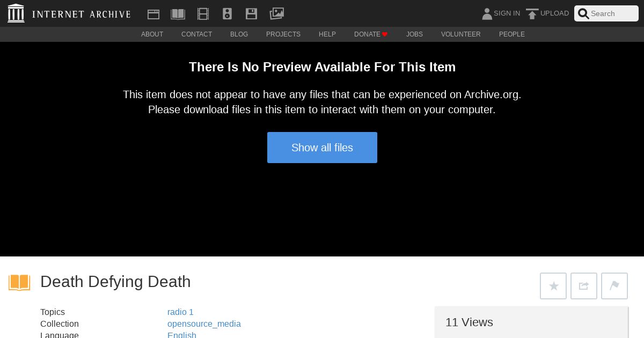Open the People menu item
The height and width of the screenshot is (338, 644).
click(x=512, y=34)
